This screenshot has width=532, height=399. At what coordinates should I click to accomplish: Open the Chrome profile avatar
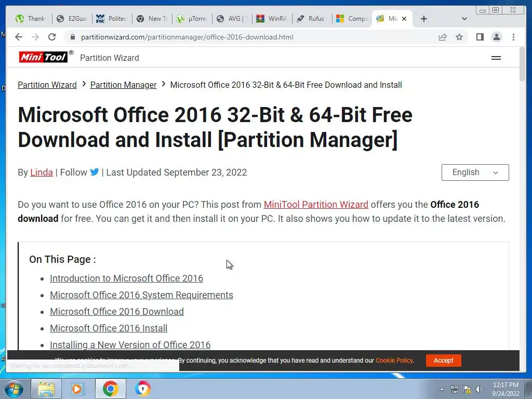[496, 37]
